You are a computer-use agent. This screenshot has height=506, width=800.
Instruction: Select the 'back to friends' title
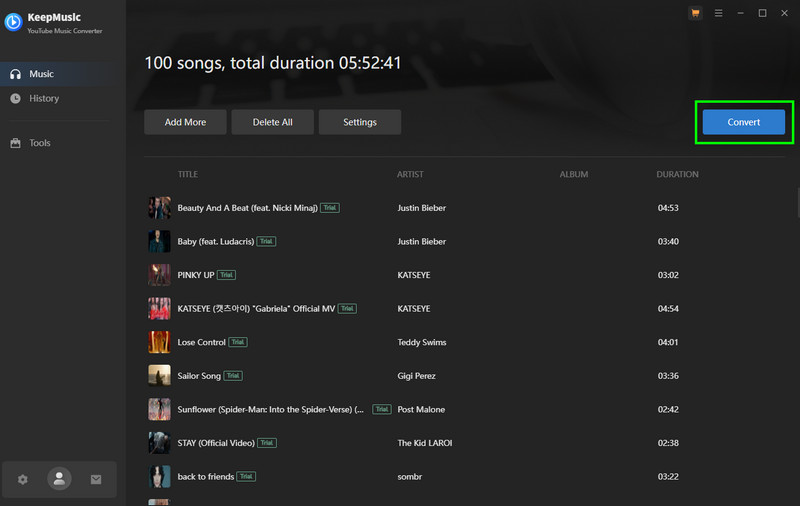coord(206,476)
